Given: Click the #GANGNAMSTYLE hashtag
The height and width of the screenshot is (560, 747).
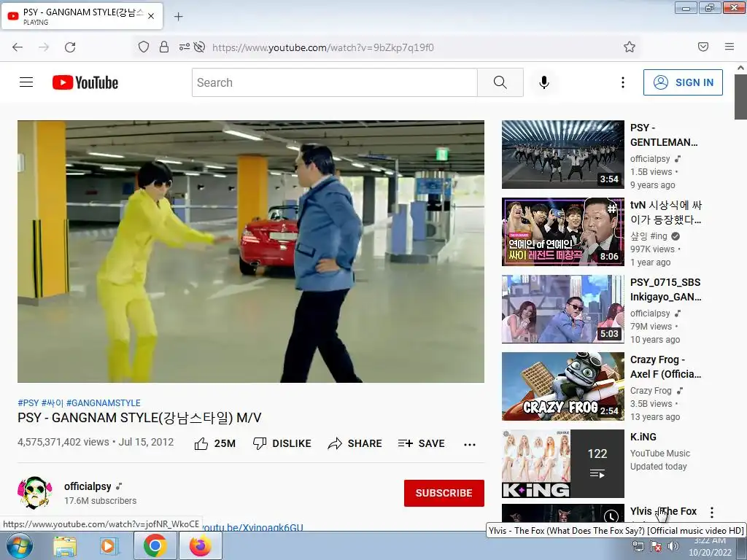Looking at the screenshot, I should tap(104, 402).
